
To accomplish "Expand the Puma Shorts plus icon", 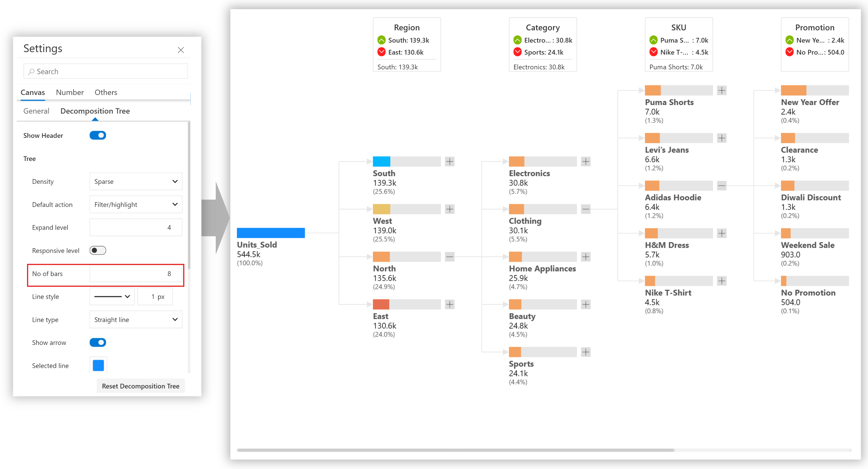I will [x=721, y=90].
